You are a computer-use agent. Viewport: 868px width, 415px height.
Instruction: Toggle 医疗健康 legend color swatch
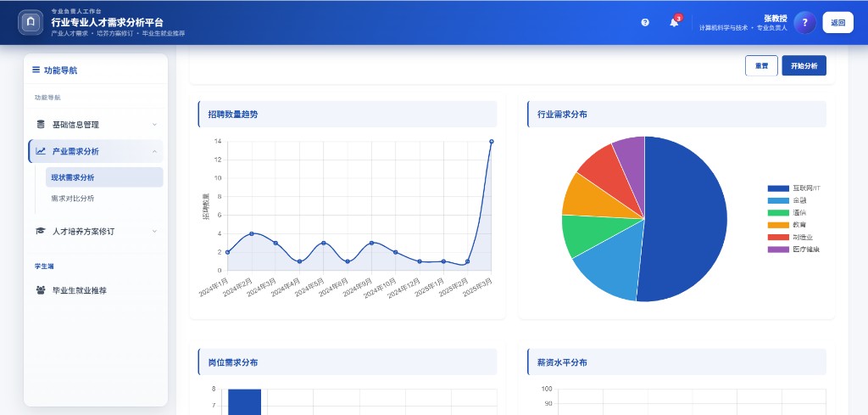point(778,250)
